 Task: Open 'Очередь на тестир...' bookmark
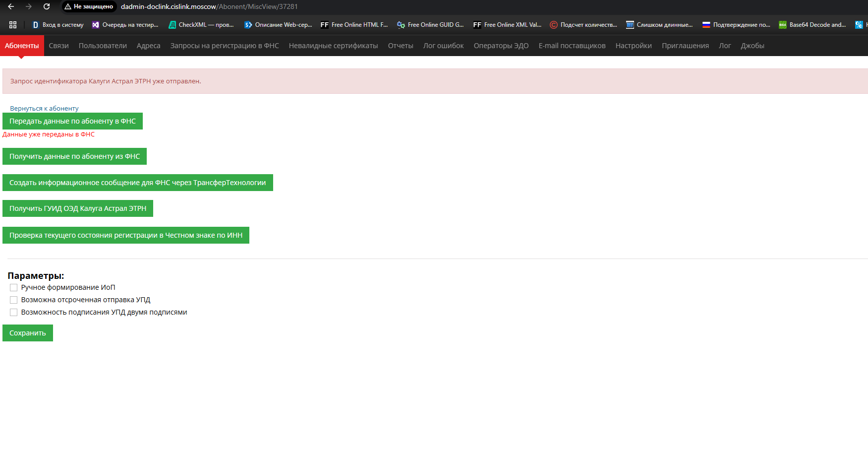coord(125,24)
